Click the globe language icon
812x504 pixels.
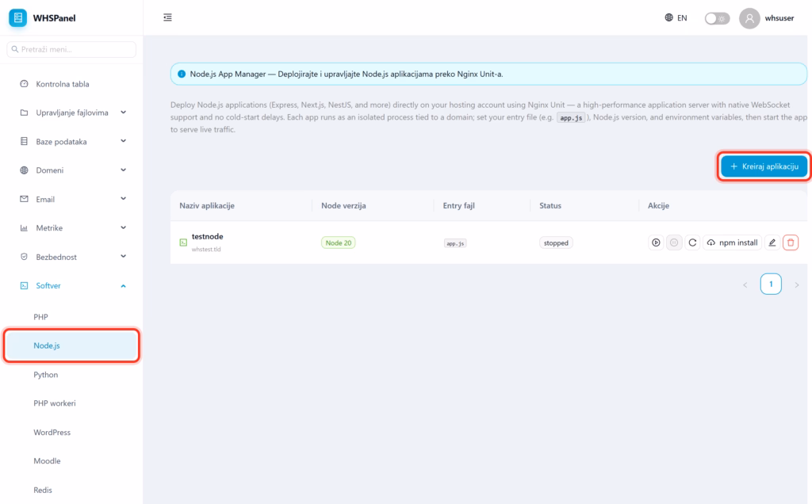(669, 17)
